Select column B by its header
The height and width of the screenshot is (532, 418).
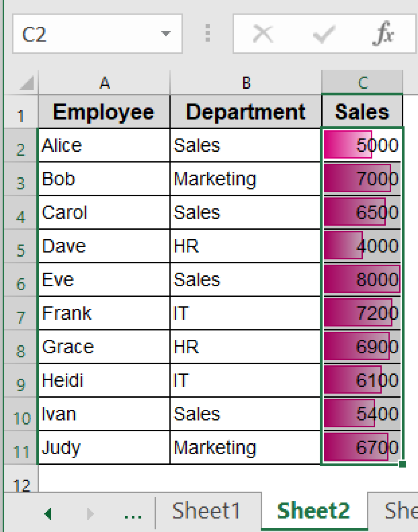pyautogui.click(x=245, y=82)
